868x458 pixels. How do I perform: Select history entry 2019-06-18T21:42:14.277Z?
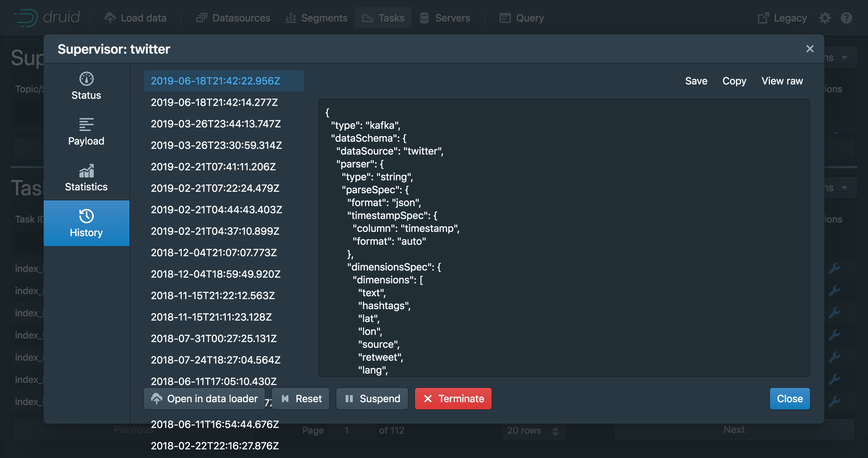tap(224, 102)
